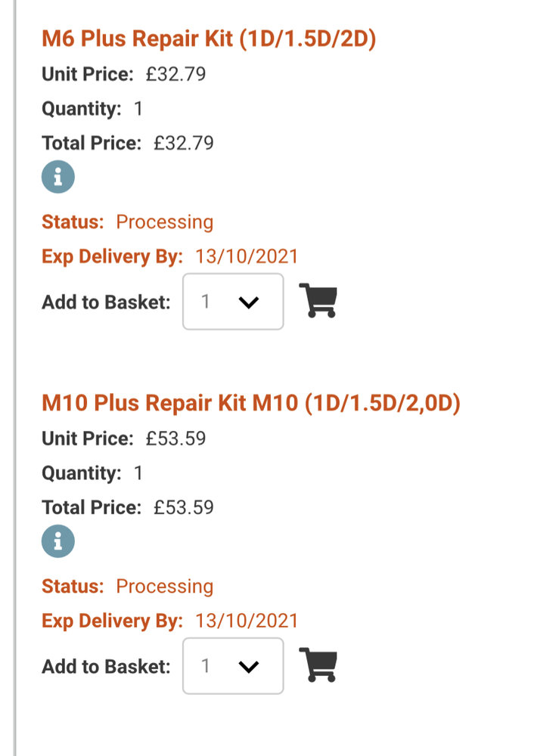Click the expected delivery date for M6 kit
The image size is (559, 756).
247,256
